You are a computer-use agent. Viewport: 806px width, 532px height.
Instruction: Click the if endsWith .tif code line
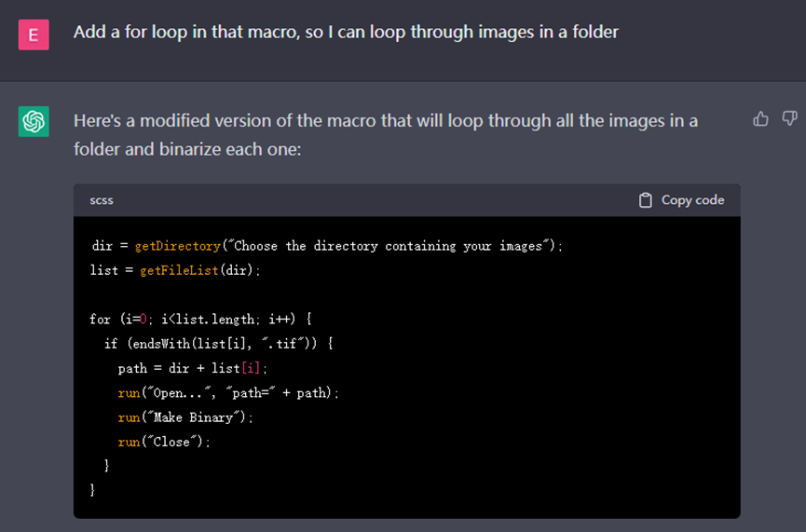[x=219, y=344]
